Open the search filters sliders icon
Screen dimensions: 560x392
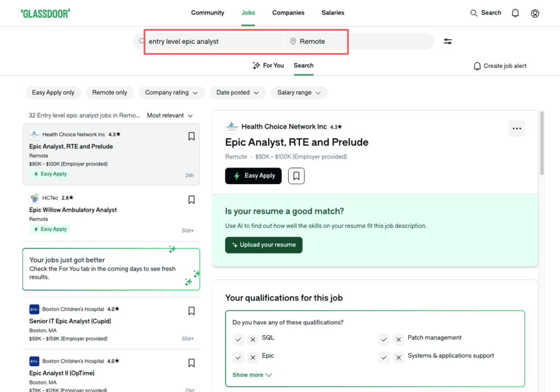[x=447, y=41]
